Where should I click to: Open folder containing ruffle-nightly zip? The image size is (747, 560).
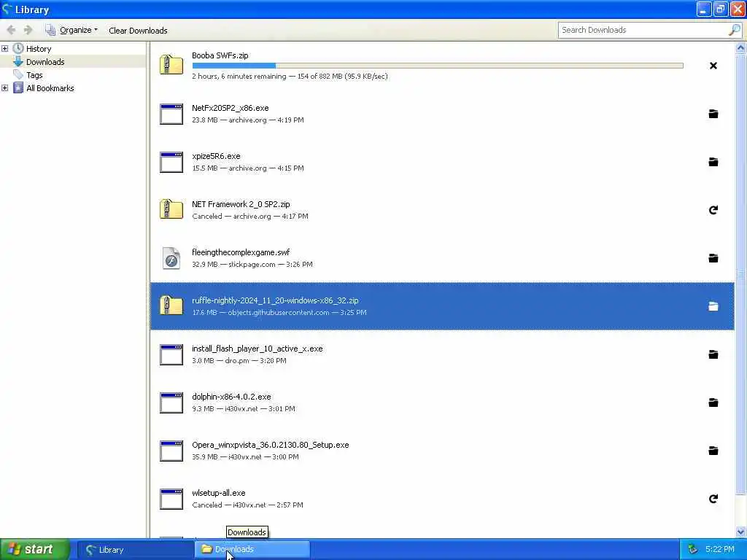tap(713, 306)
